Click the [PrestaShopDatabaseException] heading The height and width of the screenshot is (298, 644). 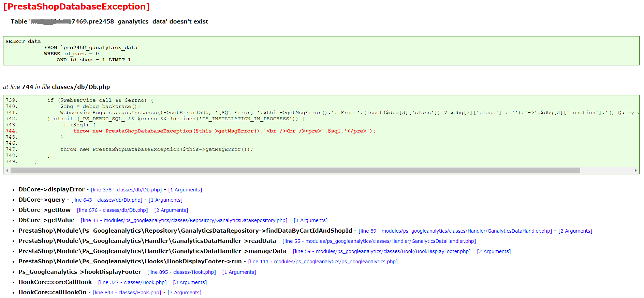pos(77,7)
